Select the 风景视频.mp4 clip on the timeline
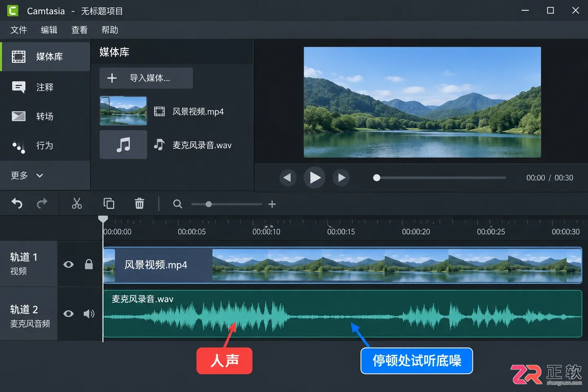The width and height of the screenshot is (588, 392). [x=342, y=265]
